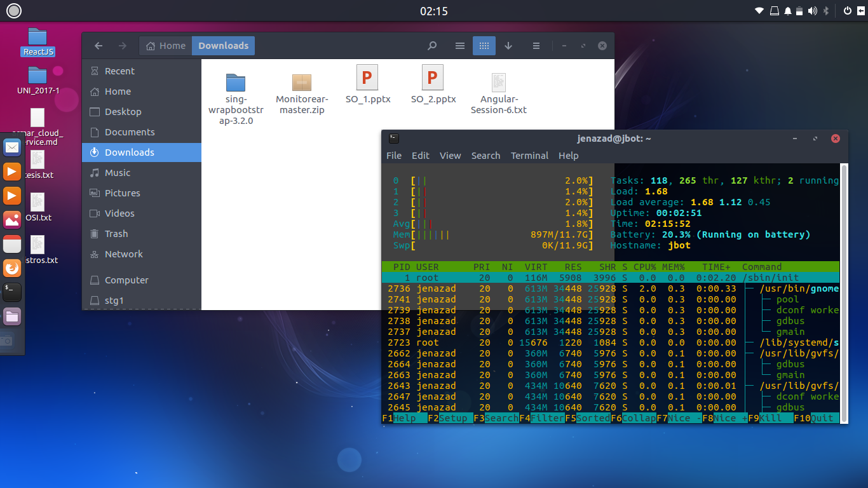The image size is (868, 488).
Task: Open the terminal View menu
Action: pos(451,156)
